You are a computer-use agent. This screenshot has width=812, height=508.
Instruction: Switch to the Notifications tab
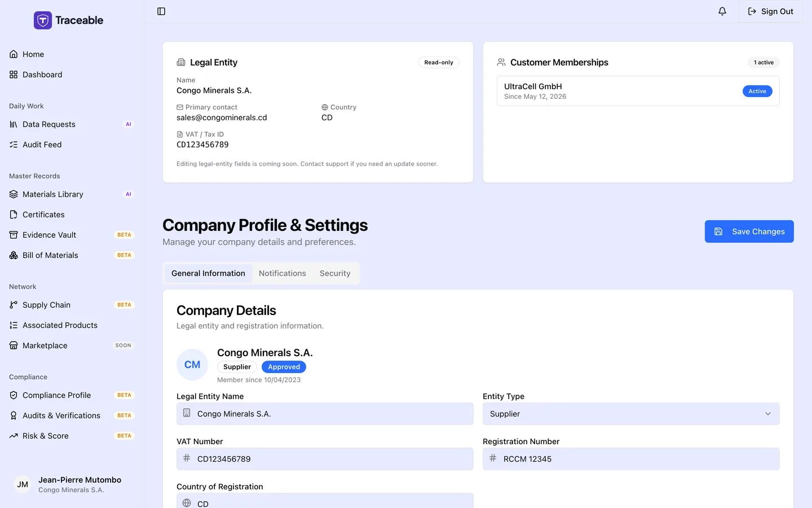coord(283,273)
